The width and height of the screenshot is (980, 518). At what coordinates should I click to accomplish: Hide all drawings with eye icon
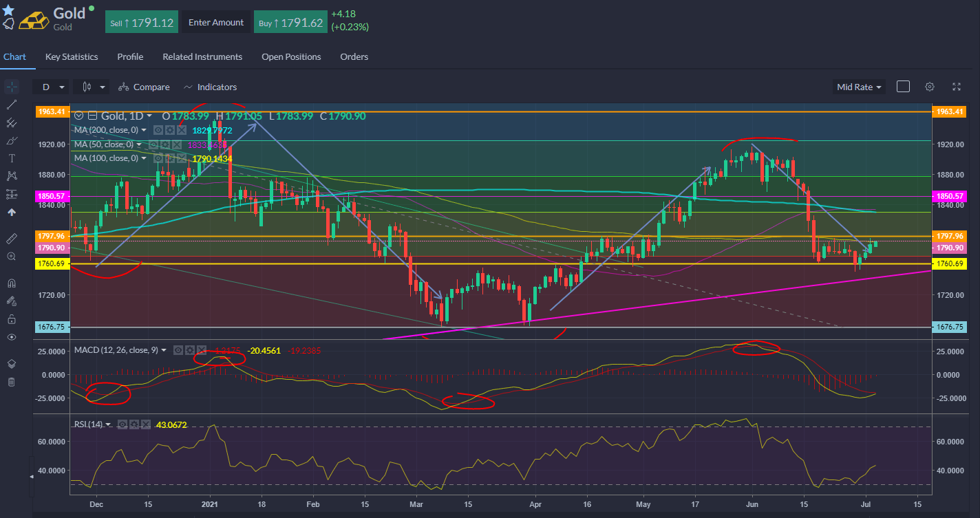(11, 337)
